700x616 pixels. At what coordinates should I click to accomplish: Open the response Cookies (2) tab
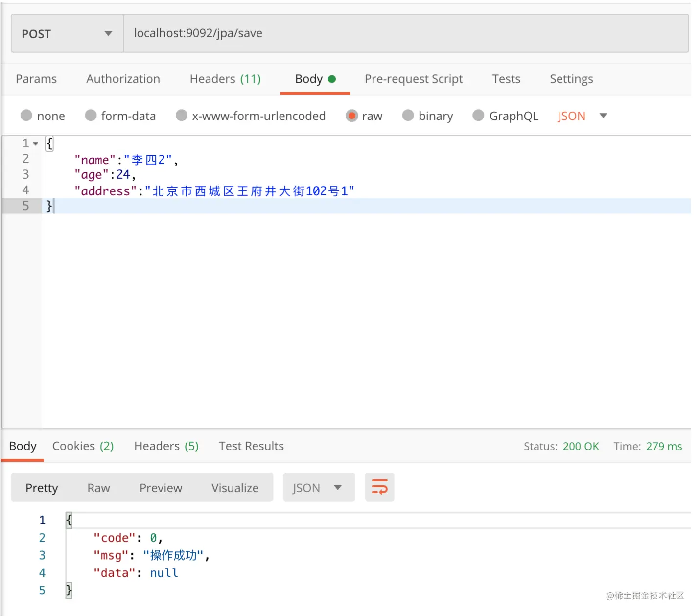(x=83, y=446)
